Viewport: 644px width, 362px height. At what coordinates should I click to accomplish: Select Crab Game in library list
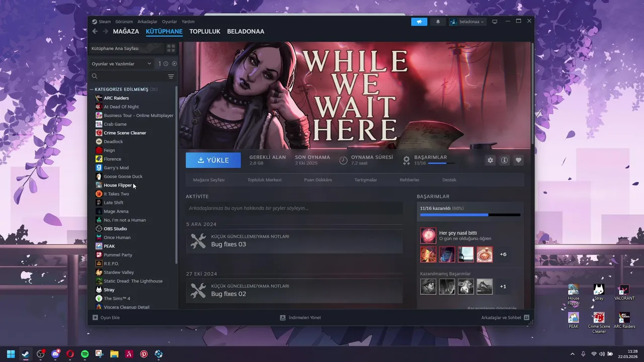pyautogui.click(x=115, y=124)
